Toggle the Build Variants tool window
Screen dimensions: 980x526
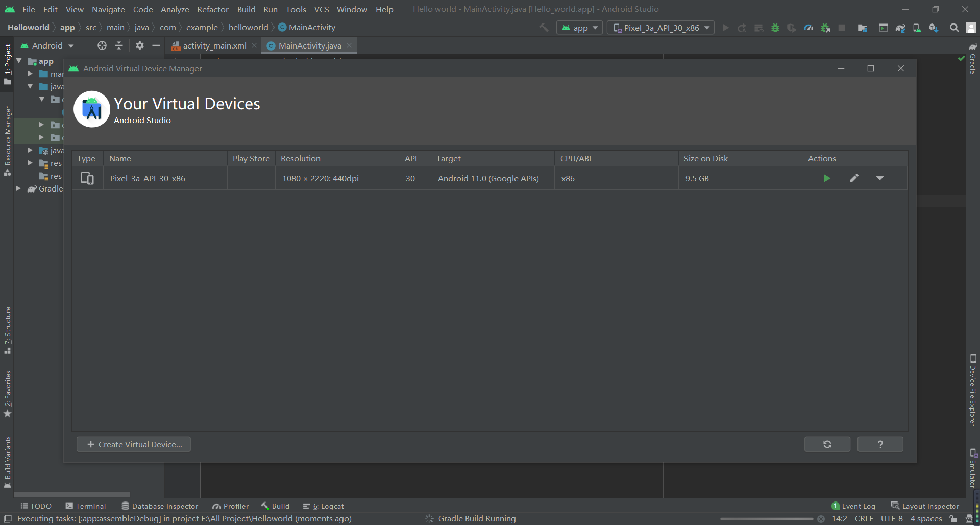(7, 461)
